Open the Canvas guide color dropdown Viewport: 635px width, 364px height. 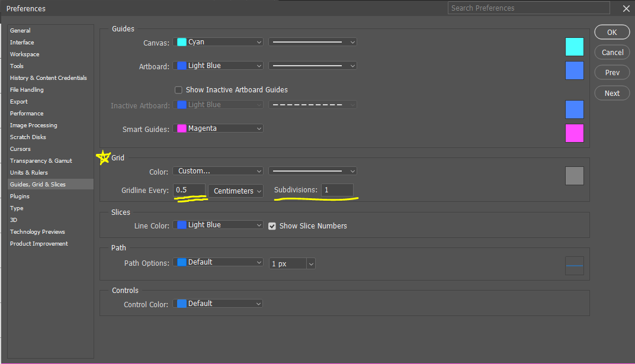pos(218,42)
